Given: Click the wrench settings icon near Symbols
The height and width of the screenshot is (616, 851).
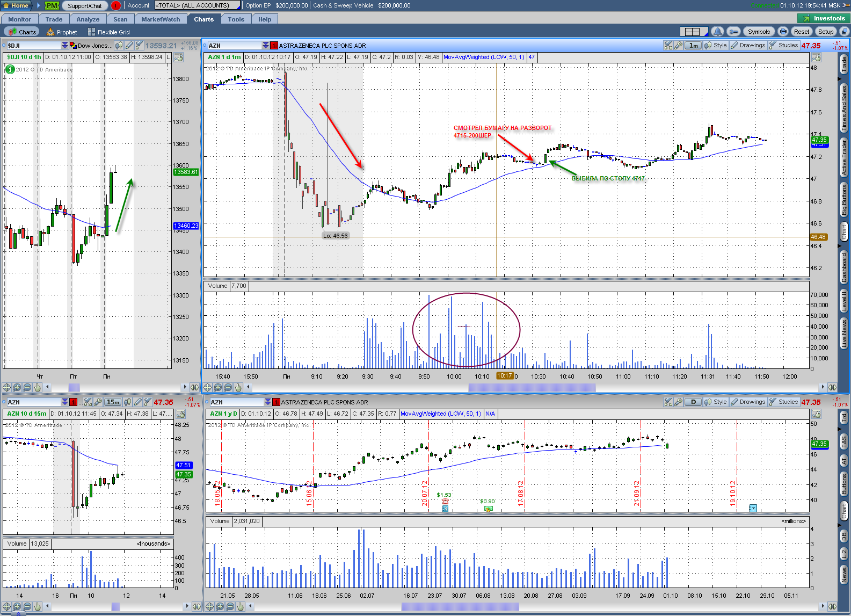Looking at the screenshot, I should [733, 32].
